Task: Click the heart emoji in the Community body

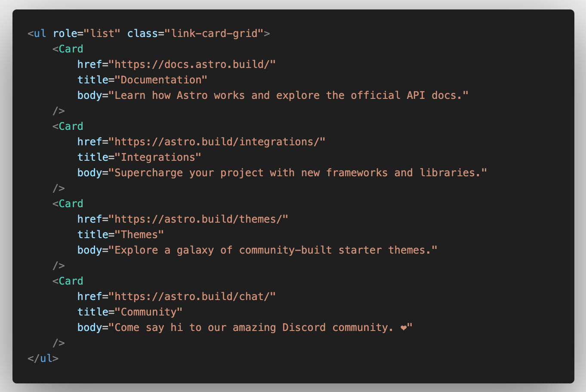Action: (x=403, y=328)
